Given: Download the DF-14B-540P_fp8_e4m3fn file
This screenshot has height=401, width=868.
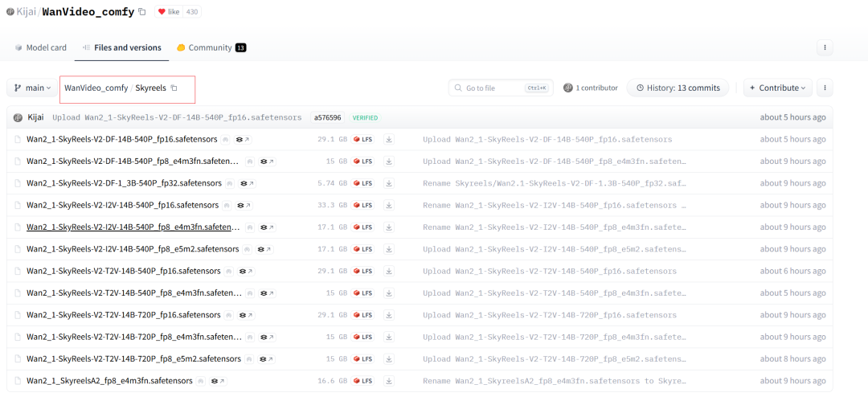Looking at the screenshot, I should click(389, 162).
